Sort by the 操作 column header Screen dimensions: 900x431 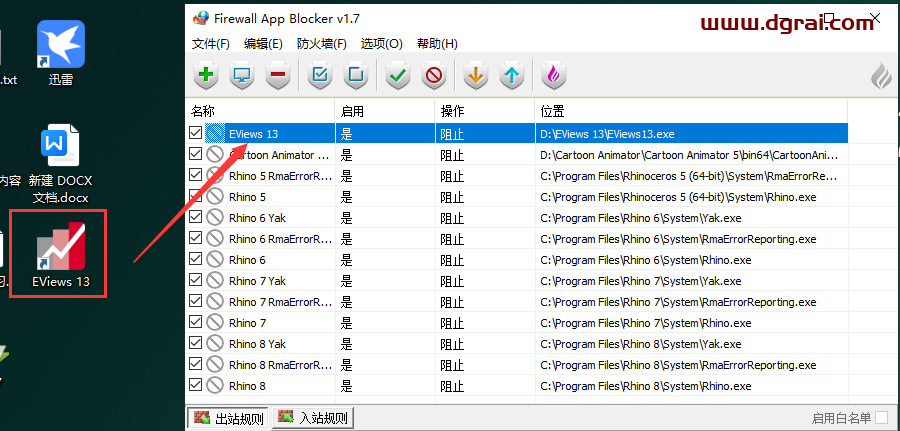485,111
